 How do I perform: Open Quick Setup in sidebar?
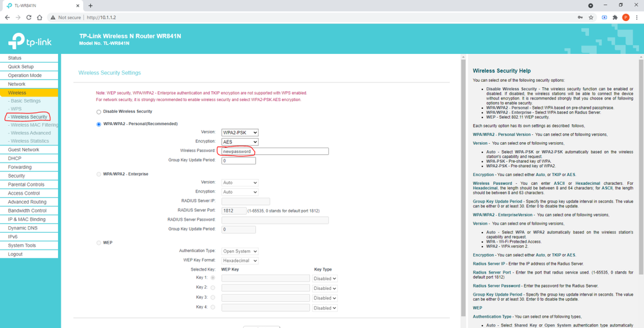point(29,67)
